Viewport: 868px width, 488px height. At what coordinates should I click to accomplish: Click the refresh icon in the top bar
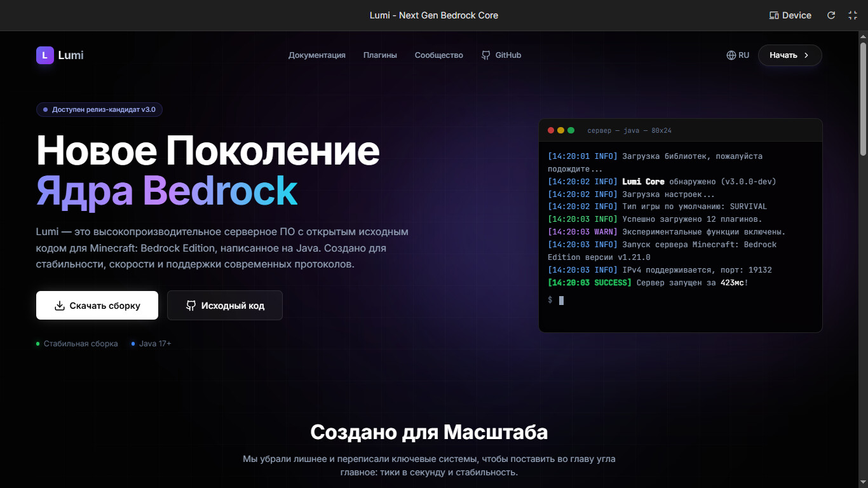point(831,15)
